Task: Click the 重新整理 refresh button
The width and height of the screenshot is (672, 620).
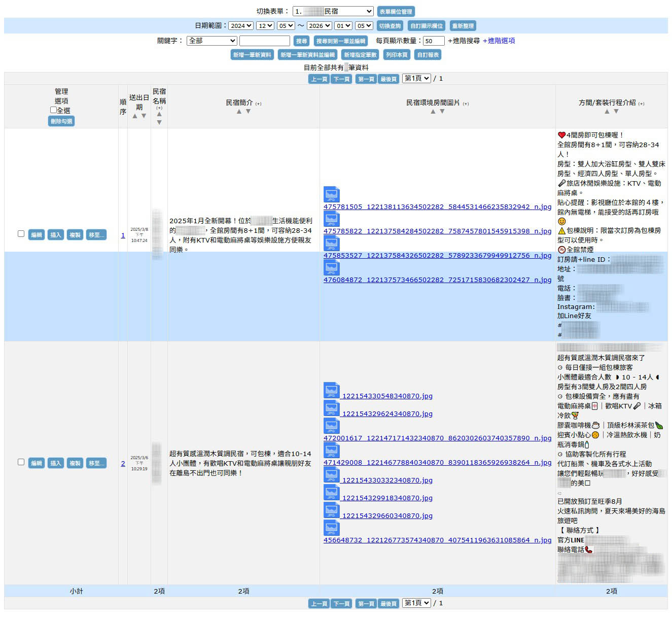Action: [x=463, y=26]
